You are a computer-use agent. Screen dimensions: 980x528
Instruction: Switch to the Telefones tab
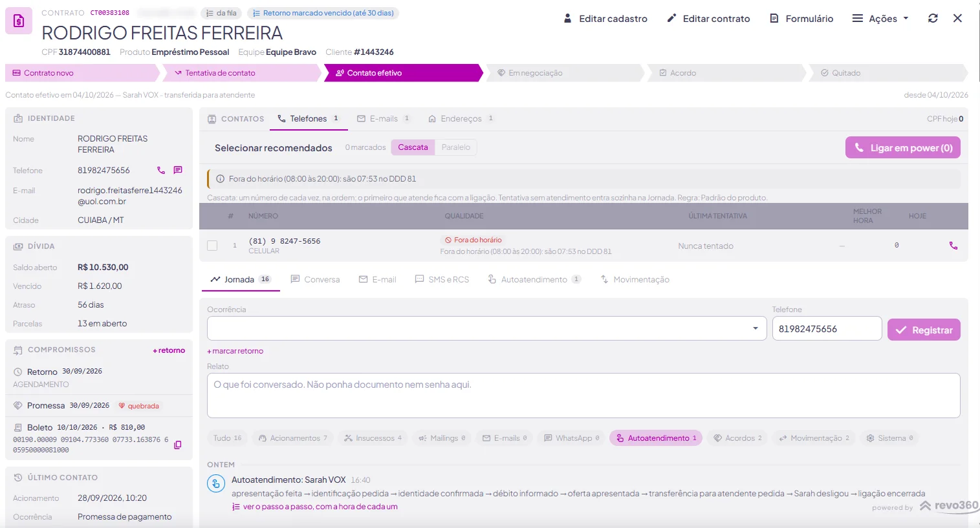coord(308,119)
